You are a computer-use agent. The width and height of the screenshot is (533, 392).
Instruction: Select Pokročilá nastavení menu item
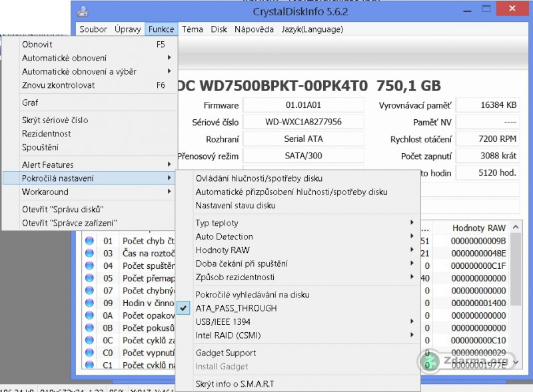(90, 178)
